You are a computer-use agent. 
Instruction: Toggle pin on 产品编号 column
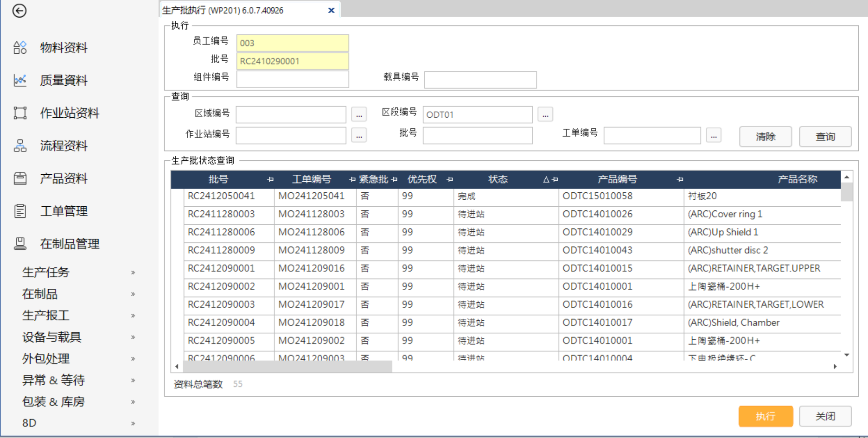click(680, 179)
